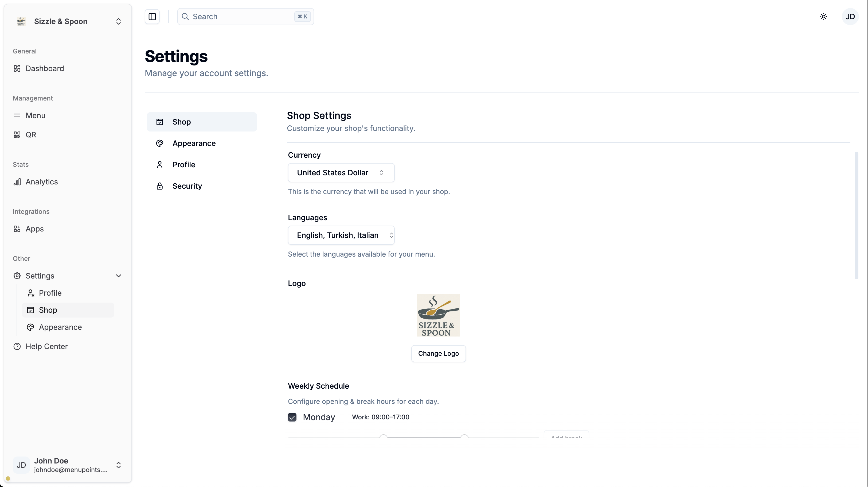Open the Apps integrations page
868x487 pixels.
pos(34,229)
